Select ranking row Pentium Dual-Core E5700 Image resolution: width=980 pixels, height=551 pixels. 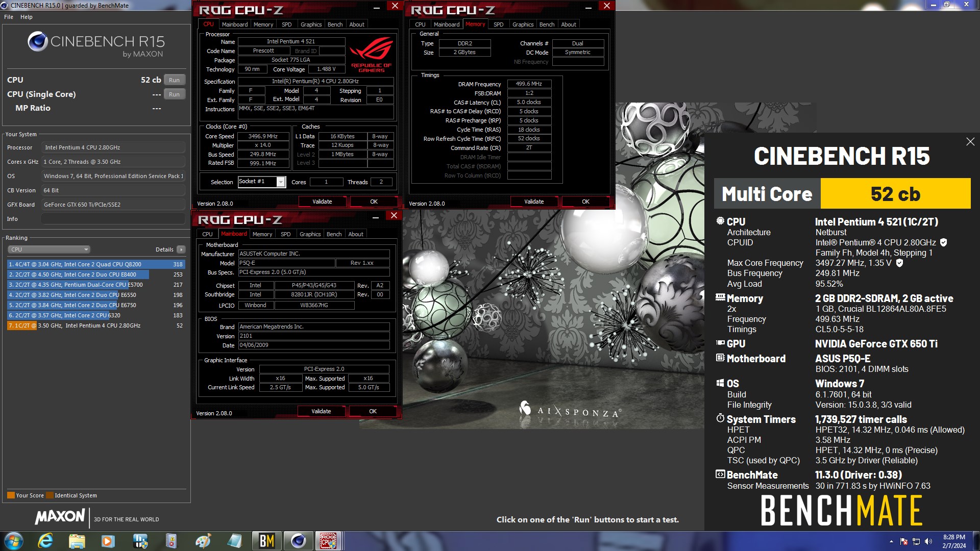96,285
